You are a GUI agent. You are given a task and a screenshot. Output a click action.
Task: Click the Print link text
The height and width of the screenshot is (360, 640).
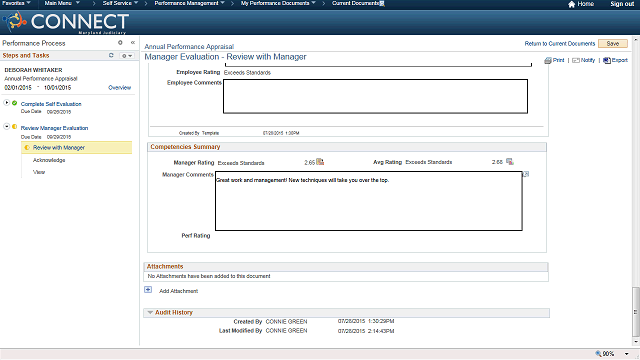click(558, 60)
